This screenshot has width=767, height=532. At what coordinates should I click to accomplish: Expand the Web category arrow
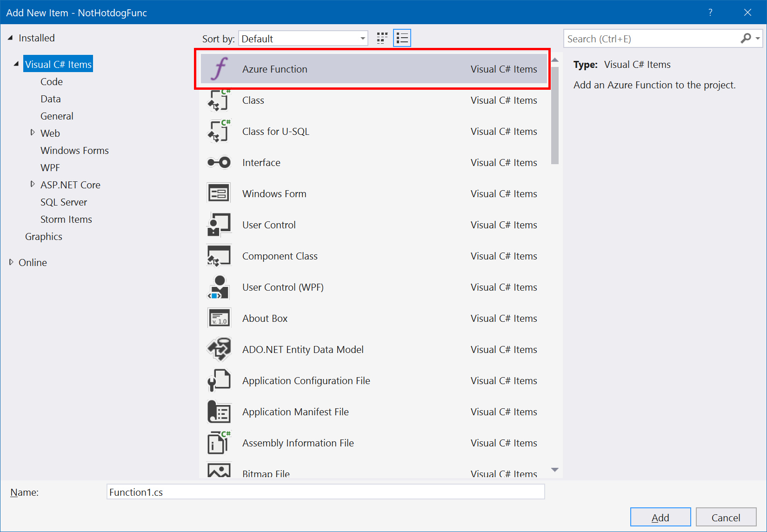coord(33,133)
